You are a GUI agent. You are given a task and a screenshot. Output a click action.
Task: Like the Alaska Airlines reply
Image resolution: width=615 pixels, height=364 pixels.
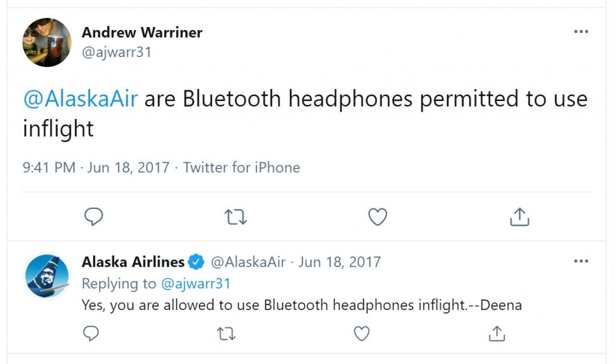click(362, 334)
